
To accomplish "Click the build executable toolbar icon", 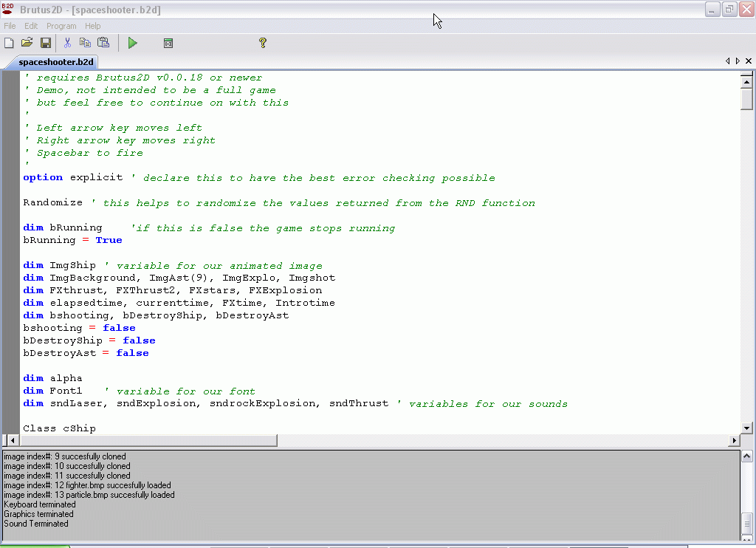I will (168, 44).
